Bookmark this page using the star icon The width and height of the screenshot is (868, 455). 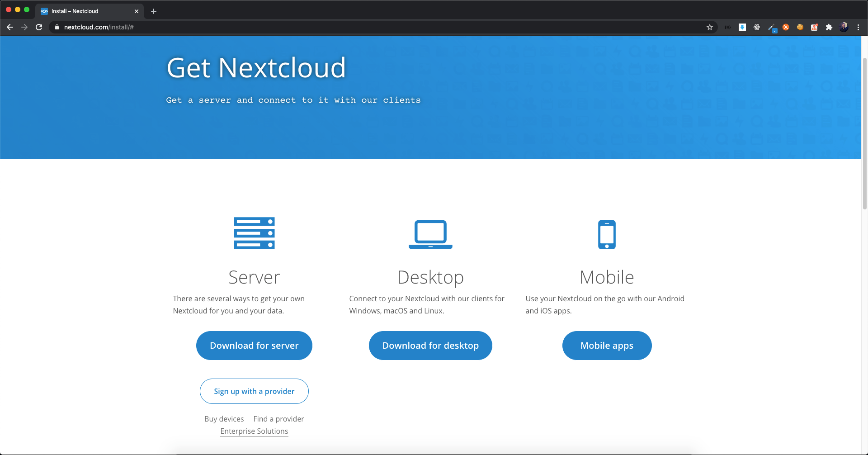tap(710, 27)
